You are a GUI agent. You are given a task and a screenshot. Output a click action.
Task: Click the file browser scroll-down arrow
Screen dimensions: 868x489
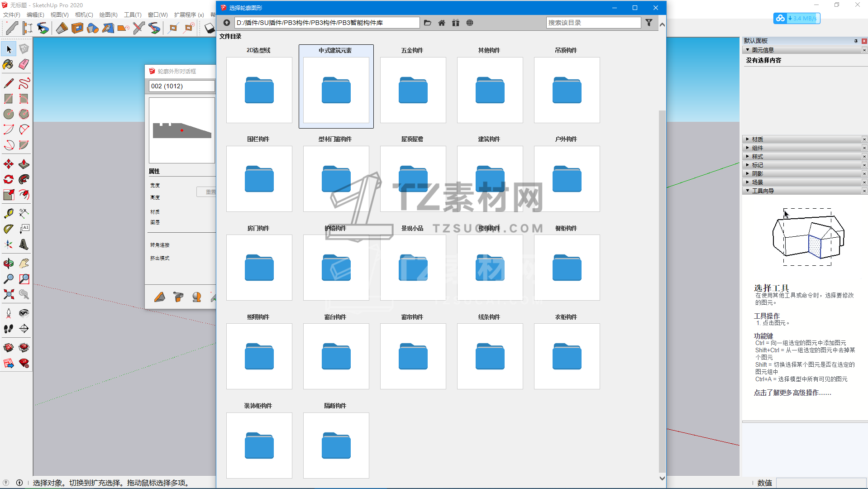[x=662, y=478]
